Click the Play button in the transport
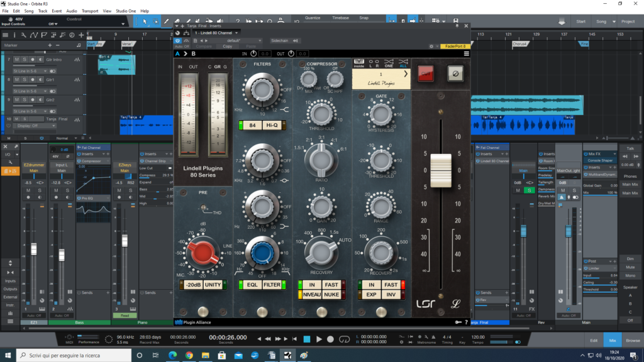This screenshot has height=362, width=644. click(x=319, y=339)
